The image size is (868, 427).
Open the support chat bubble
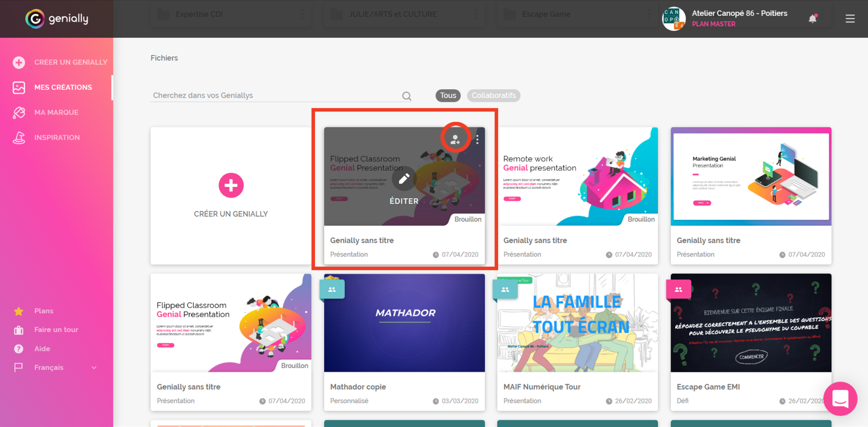(840, 399)
